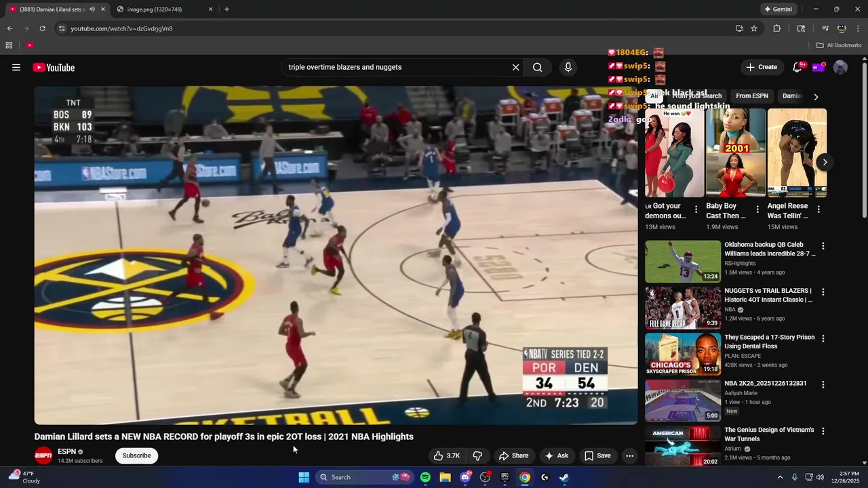
Task: Open the YouTube account avatar menu
Action: 840,67
